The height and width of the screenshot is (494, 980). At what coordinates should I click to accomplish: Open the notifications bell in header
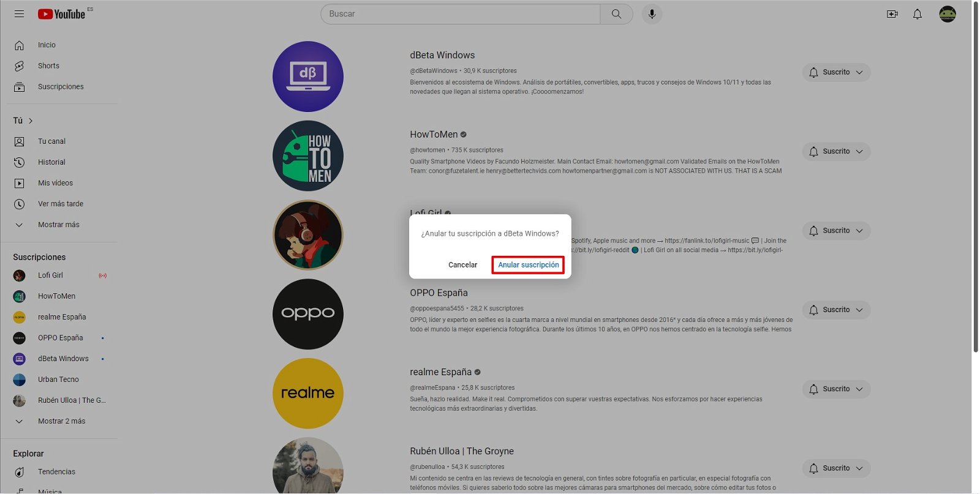pos(917,13)
